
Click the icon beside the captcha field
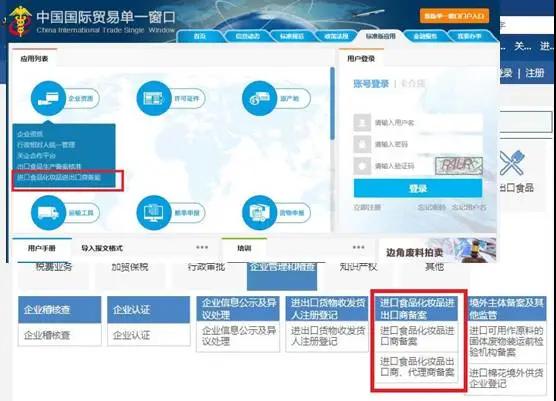[x=362, y=166]
